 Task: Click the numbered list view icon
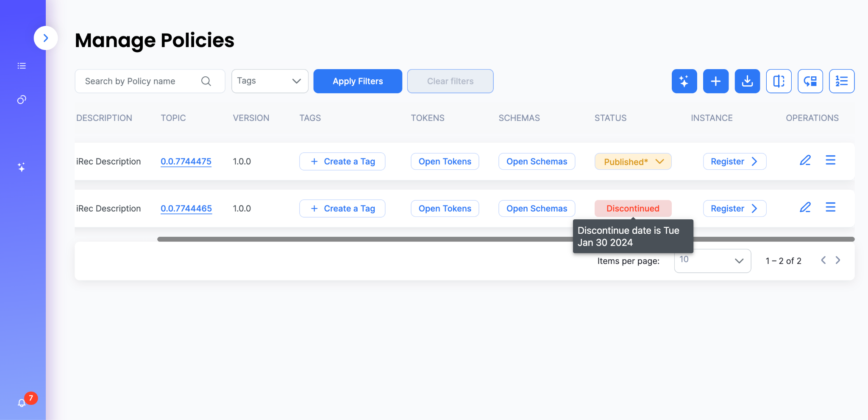842,81
